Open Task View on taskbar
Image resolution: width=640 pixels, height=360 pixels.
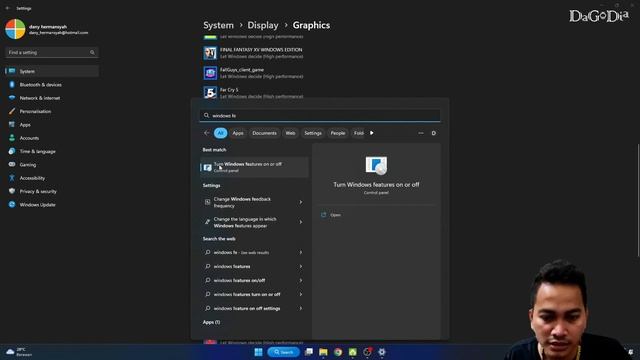(x=309, y=352)
